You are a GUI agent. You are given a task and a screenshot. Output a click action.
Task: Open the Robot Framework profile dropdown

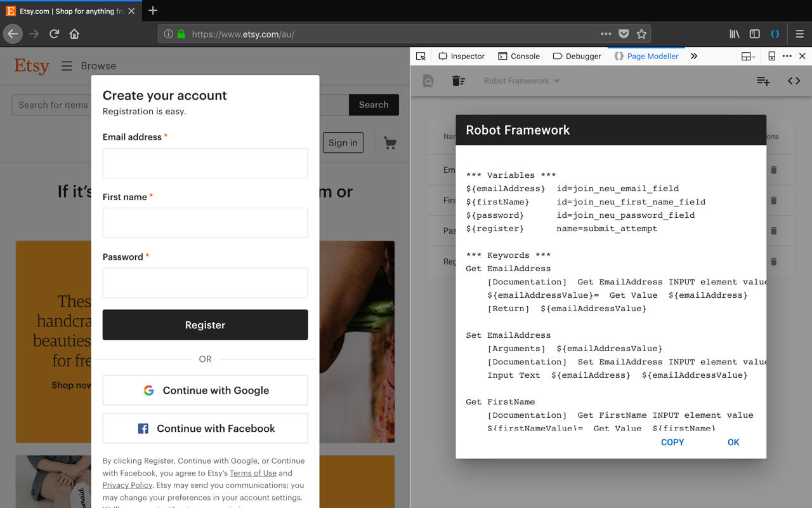point(521,81)
